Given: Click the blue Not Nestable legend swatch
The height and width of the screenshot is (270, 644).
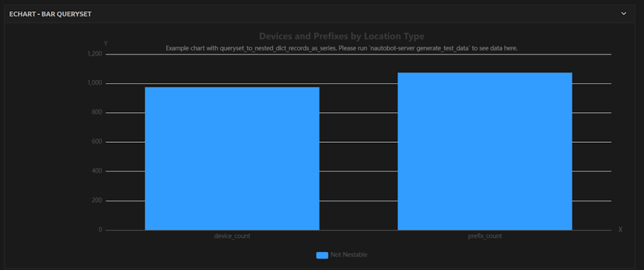Looking at the screenshot, I should pos(322,255).
